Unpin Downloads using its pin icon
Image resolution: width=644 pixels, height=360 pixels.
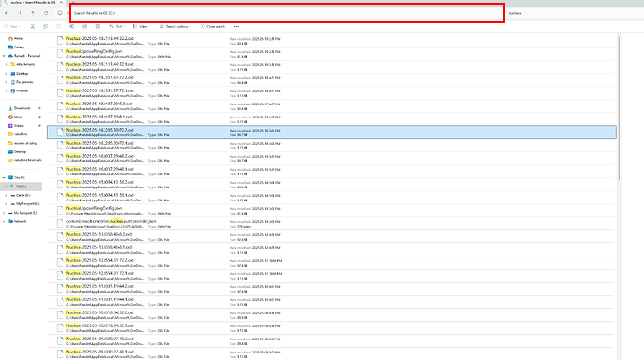click(39, 108)
